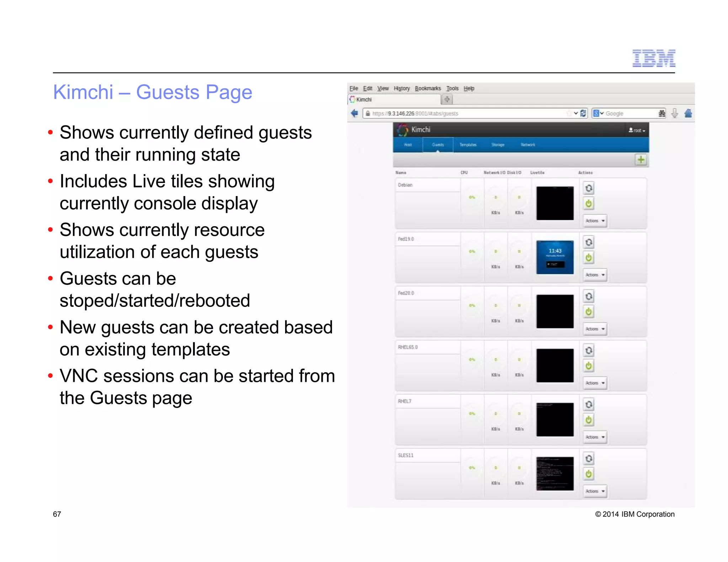Open downloads with the down arrow icon
728x562 pixels.
pos(674,113)
